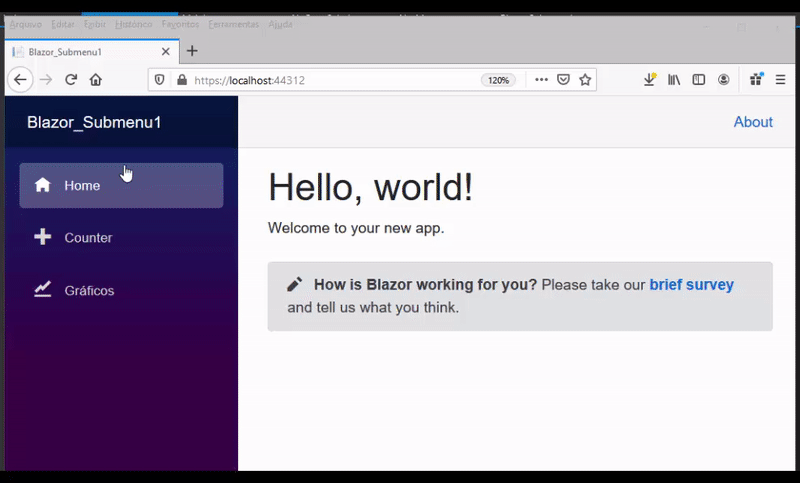Image resolution: width=800 pixels, height=483 pixels.
Task: Open the Firefox hamburger menu
Action: [780, 80]
